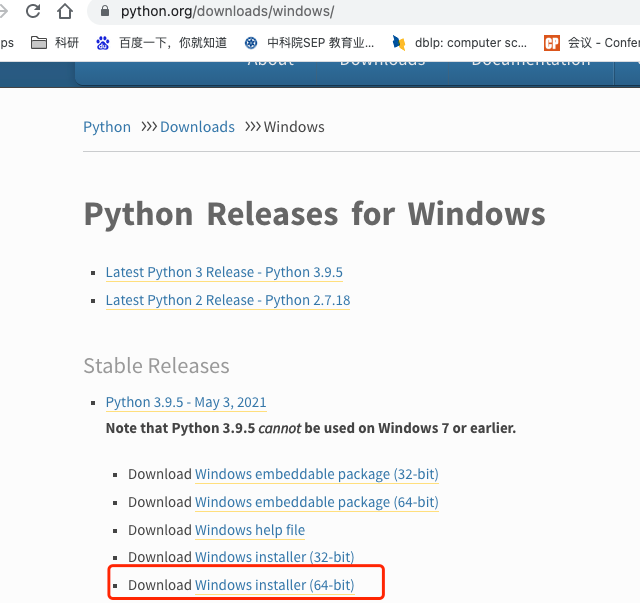Click the 中科院SEP bookmark icon

(x=251, y=42)
